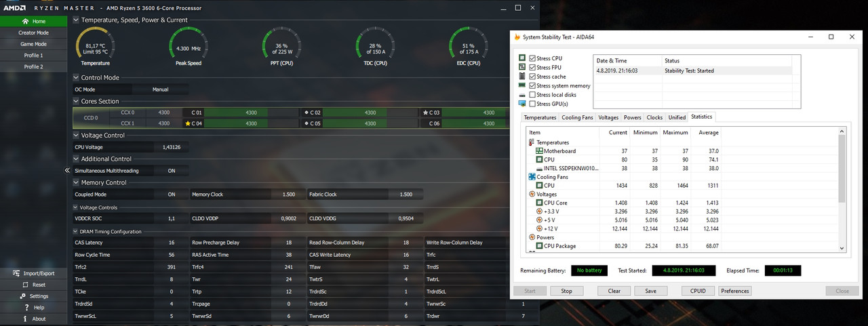Uncheck the Stress FPU checkbox
This screenshot has height=326, width=868.
tap(532, 68)
